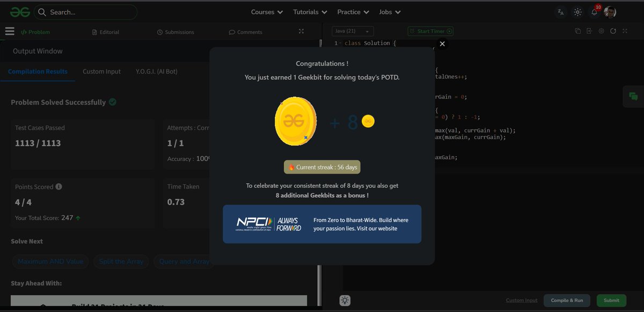Click the NPCI Always Forward banner
This screenshot has width=644, height=312.
(x=322, y=224)
